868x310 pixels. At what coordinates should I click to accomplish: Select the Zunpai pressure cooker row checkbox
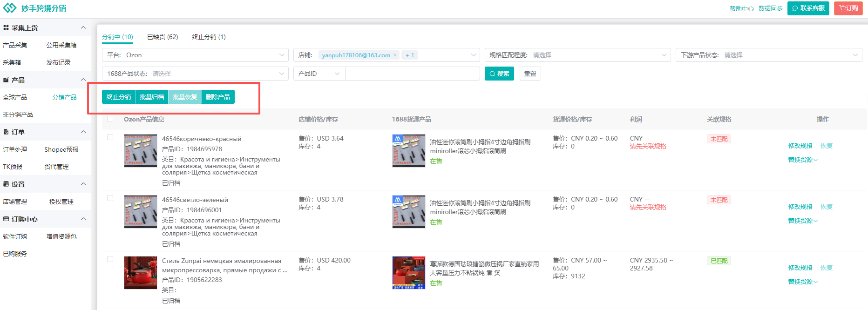click(110, 259)
